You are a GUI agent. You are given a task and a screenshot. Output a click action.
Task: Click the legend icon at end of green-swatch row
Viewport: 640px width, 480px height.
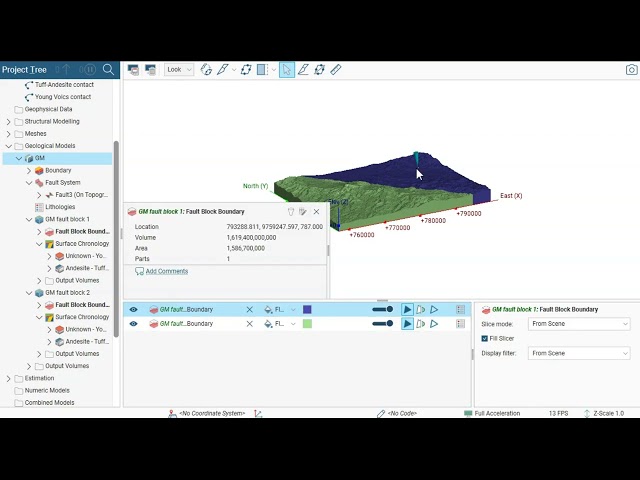pyautogui.click(x=460, y=324)
